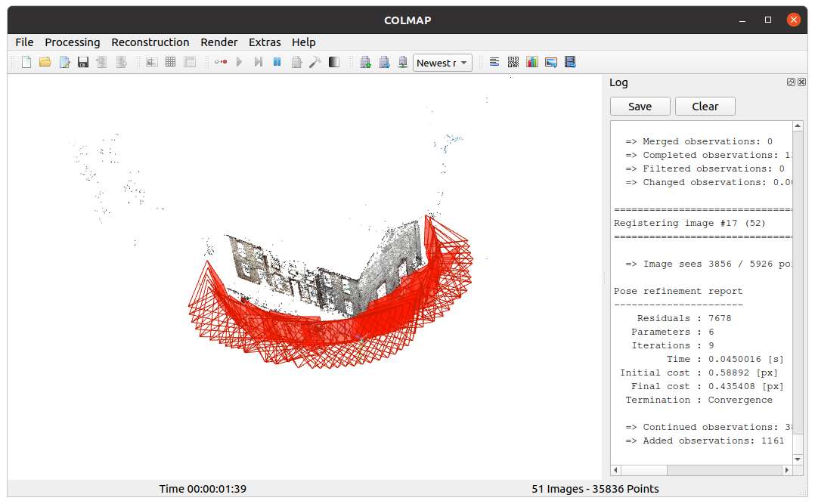Click the 'Residuals : 7678' log line
This screenshot has width=815, height=504.
pyautogui.click(x=684, y=318)
